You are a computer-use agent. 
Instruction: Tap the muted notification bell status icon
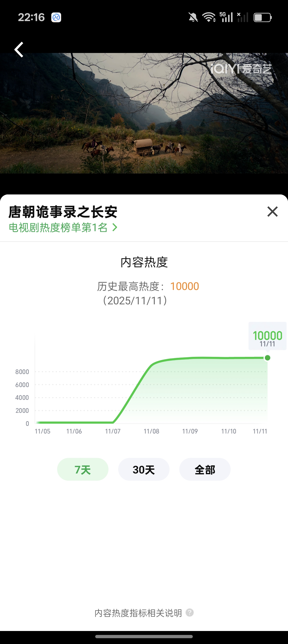193,17
